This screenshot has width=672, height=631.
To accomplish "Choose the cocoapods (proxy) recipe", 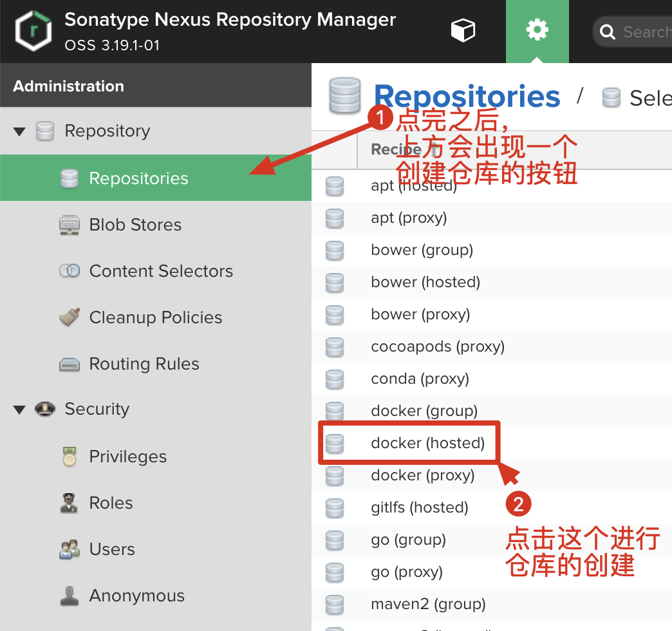I will tap(438, 346).
